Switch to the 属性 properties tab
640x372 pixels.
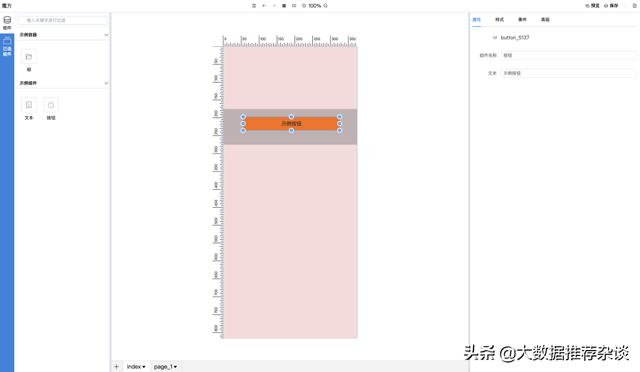pyautogui.click(x=476, y=20)
